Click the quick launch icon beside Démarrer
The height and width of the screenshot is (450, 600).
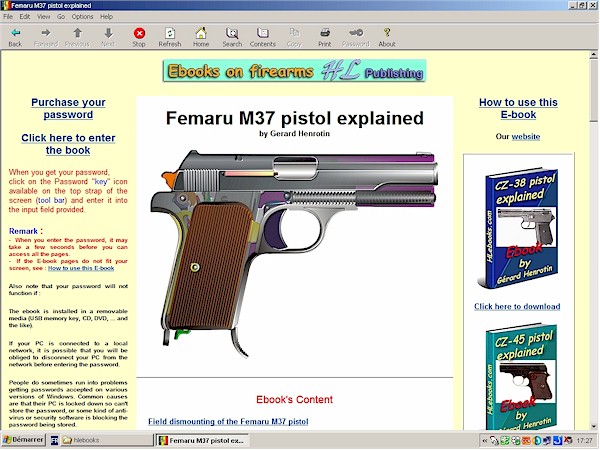pyautogui.click(x=54, y=440)
